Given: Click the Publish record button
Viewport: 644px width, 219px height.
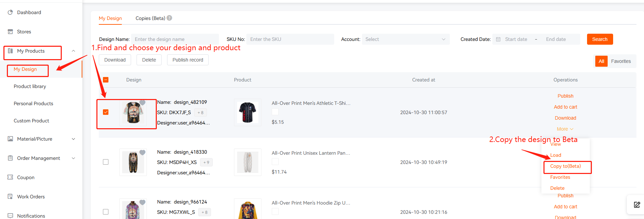Looking at the screenshot, I should [x=188, y=60].
